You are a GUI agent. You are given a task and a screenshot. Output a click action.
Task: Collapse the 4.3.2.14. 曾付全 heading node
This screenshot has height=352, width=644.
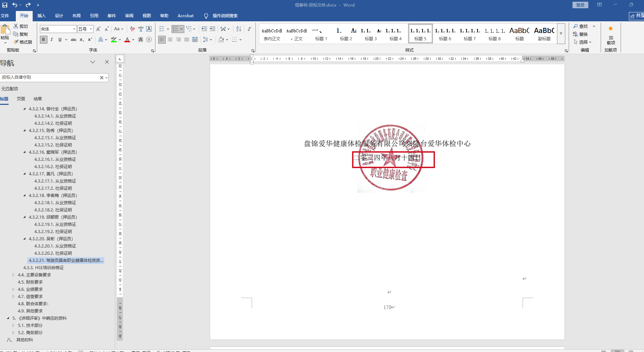point(24,109)
